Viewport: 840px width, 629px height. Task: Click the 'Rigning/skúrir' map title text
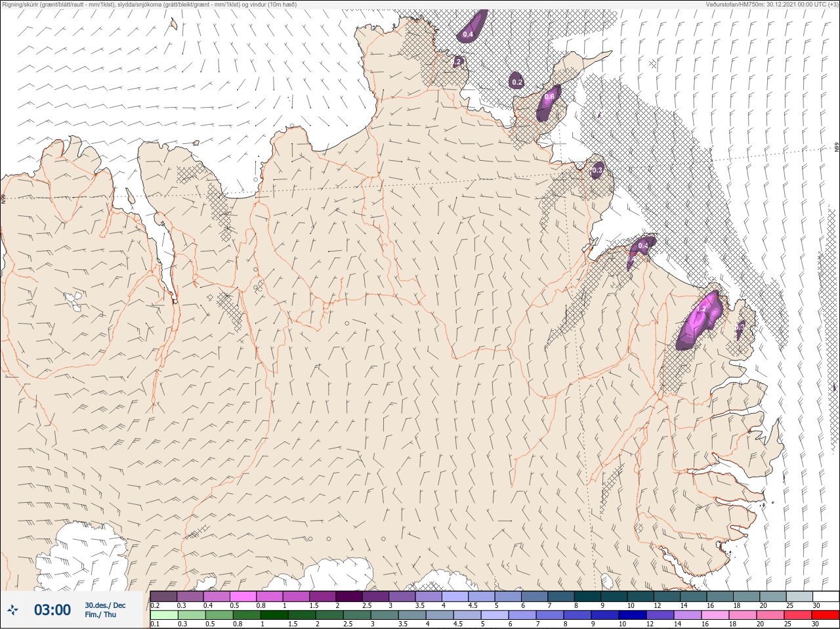tap(22, 4)
